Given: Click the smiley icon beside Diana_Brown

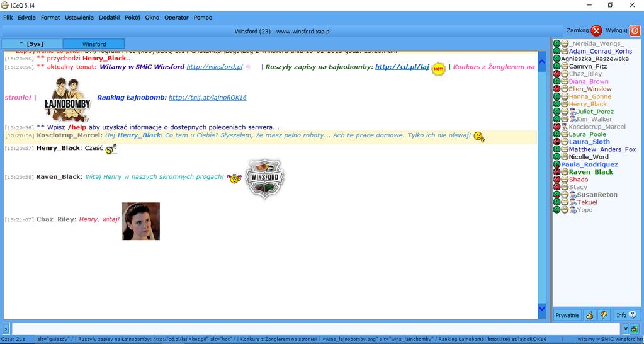Looking at the screenshot, I should [x=565, y=81].
